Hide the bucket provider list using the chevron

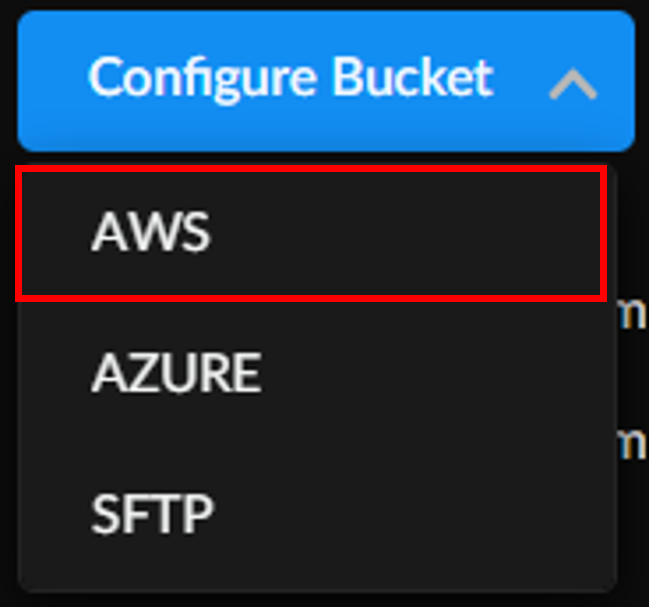coord(573,86)
